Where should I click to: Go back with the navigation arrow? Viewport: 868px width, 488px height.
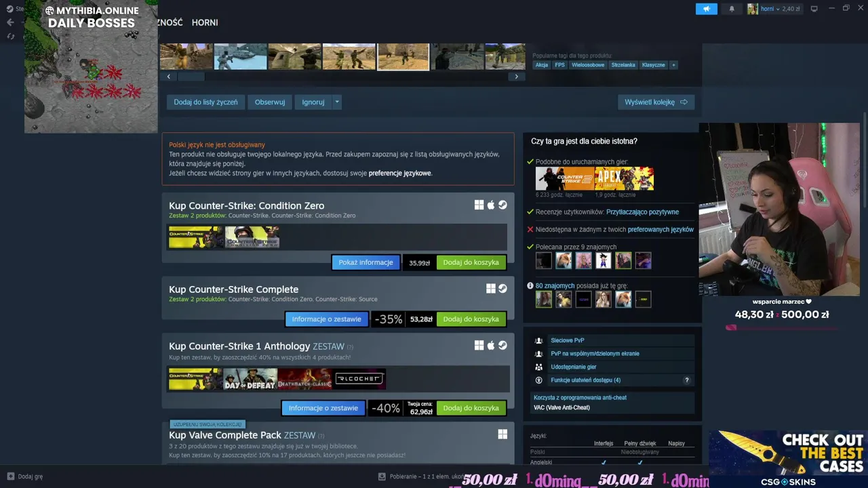coord(10,22)
